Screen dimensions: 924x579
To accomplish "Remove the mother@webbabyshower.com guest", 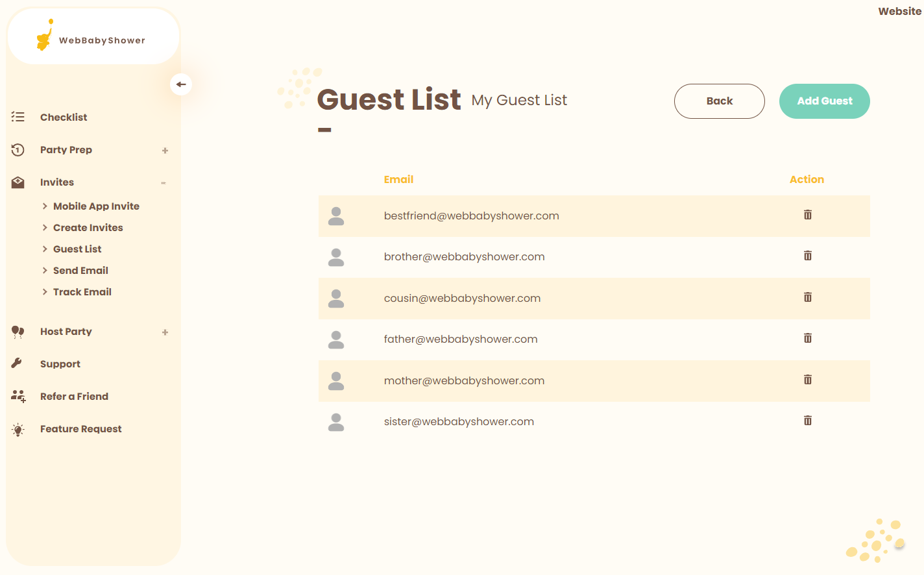I will [807, 380].
